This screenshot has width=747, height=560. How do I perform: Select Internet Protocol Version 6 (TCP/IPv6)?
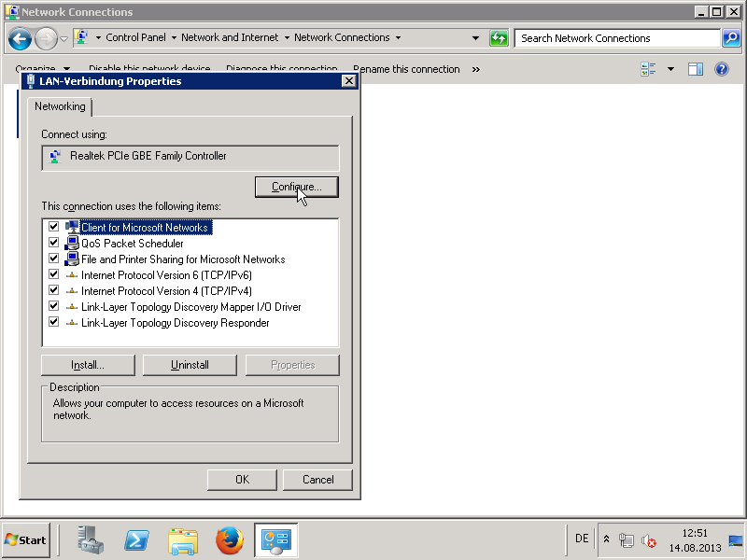click(x=166, y=274)
